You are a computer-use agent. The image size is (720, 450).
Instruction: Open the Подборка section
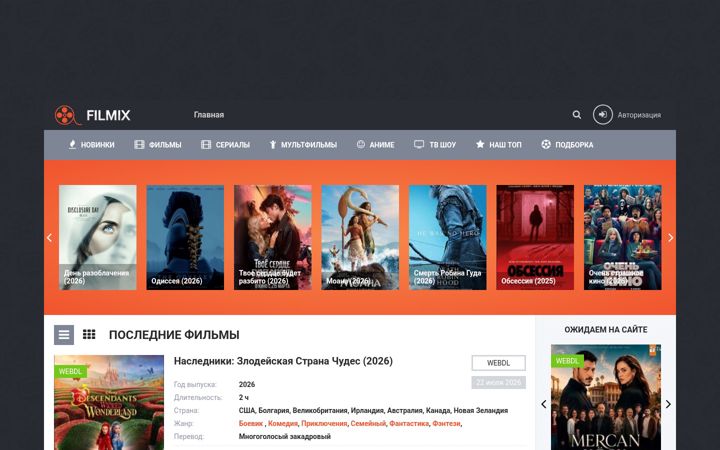(x=574, y=145)
